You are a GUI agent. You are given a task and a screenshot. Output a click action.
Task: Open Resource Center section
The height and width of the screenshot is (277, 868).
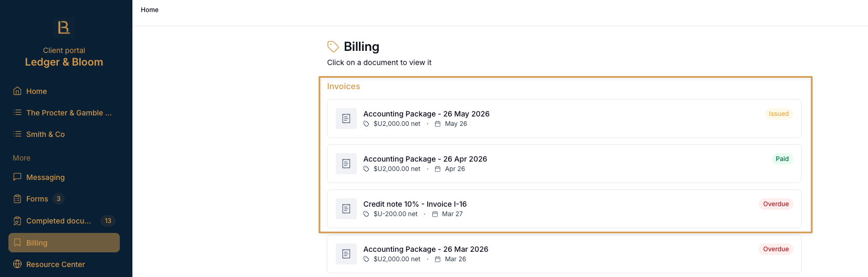[x=64, y=264]
